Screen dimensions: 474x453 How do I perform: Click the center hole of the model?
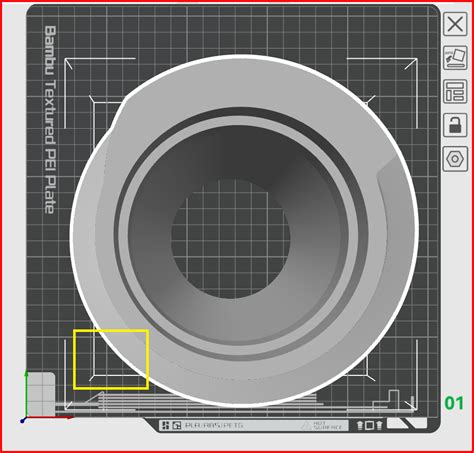coord(231,239)
